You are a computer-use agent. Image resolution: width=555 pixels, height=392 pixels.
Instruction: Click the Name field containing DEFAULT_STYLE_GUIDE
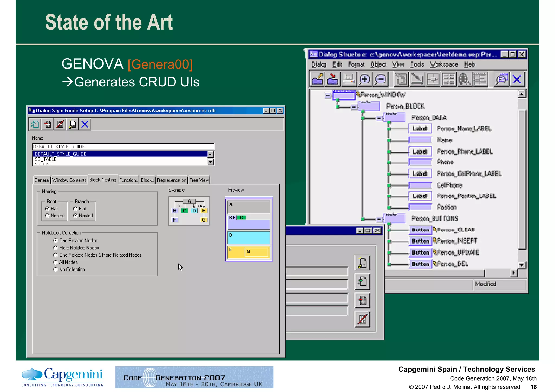click(x=123, y=147)
